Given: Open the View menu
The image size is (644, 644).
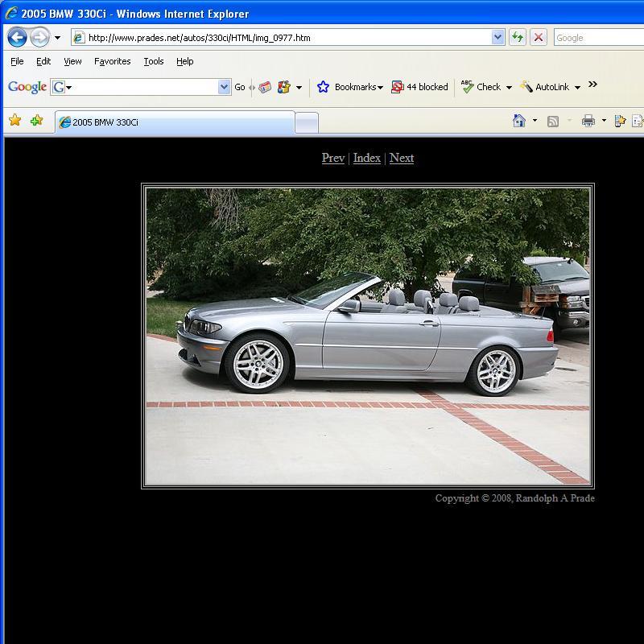Looking at the screenshot, I should pos(72,61).
